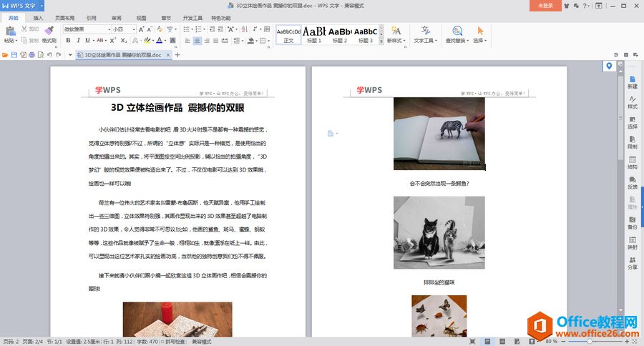Open the 新建 panel in right sidebar
The width and height of the screenshot is (644, 346).
[632, 81]
